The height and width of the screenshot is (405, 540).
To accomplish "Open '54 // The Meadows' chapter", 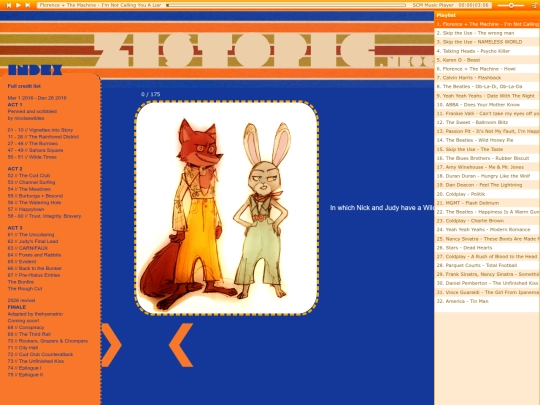I will 29,189.
